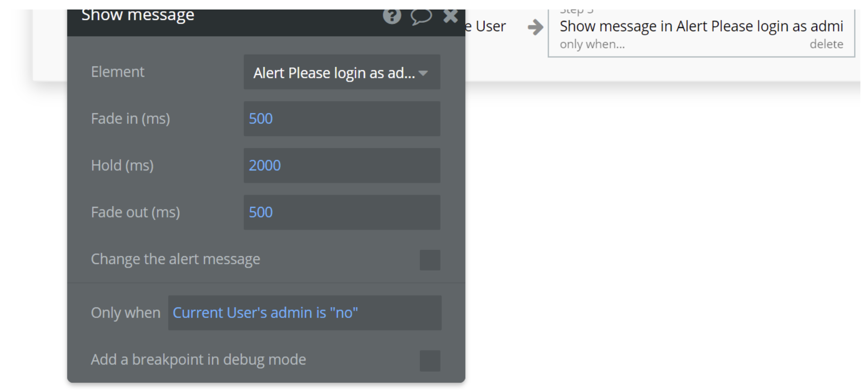This screenshot has height=392, width=868.
Task: Click the Hold duration field showing 2000
Action: 342,166
